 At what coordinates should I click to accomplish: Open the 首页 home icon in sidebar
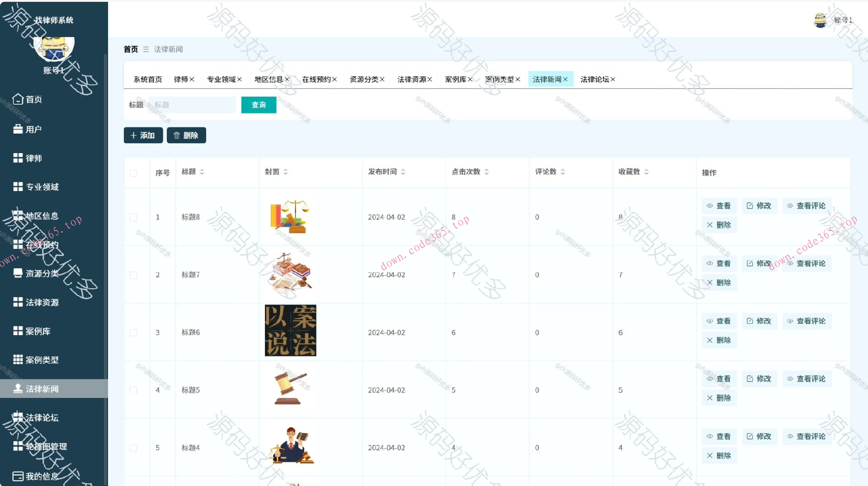[18, 99]
